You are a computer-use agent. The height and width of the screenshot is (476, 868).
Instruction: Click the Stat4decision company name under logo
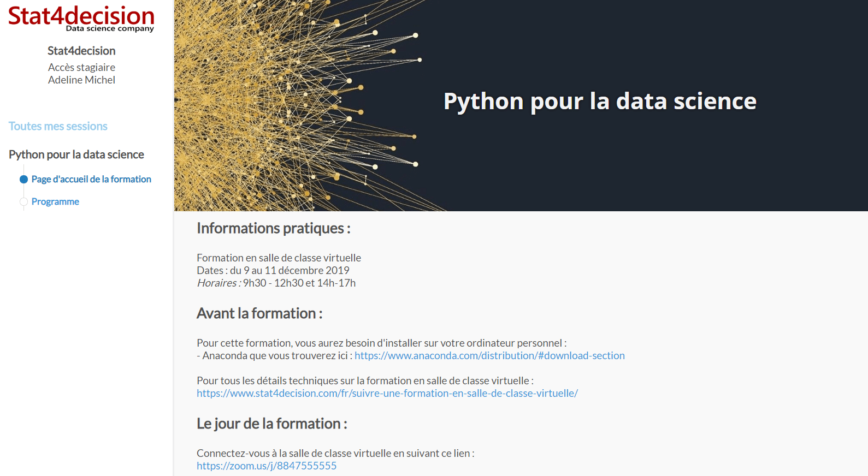pyautogui.click(x=81, y=51)
